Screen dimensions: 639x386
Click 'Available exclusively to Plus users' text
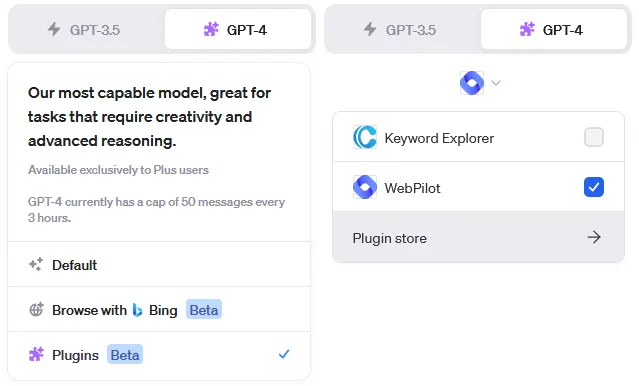click(x=118, y=170)
